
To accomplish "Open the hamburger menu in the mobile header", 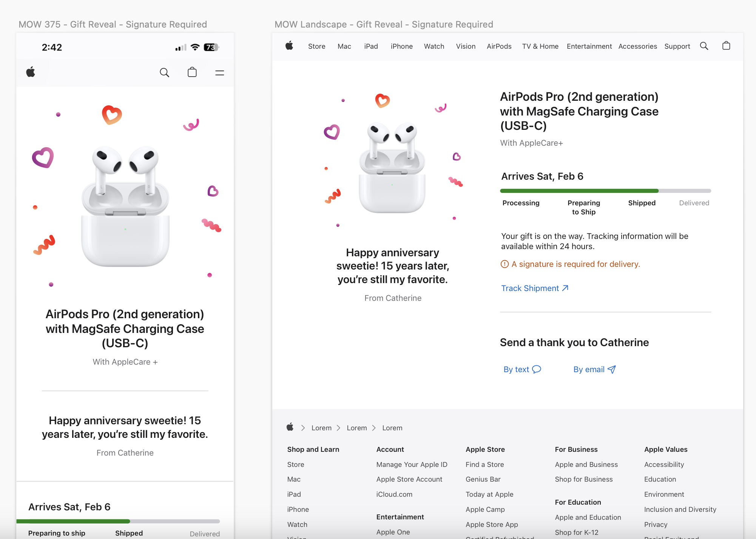I will (220, 73).
